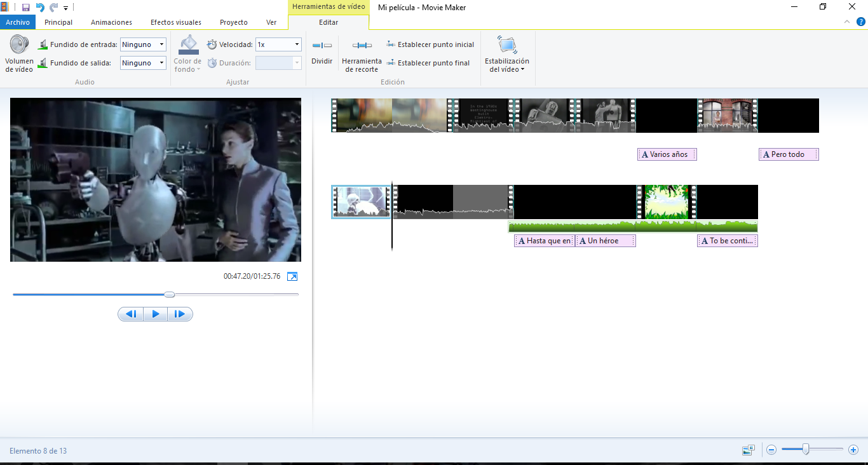The height and width of the screenshot is (465, 868).
Task: Select the 'To be conti...' caption
Action: (728, 241)
